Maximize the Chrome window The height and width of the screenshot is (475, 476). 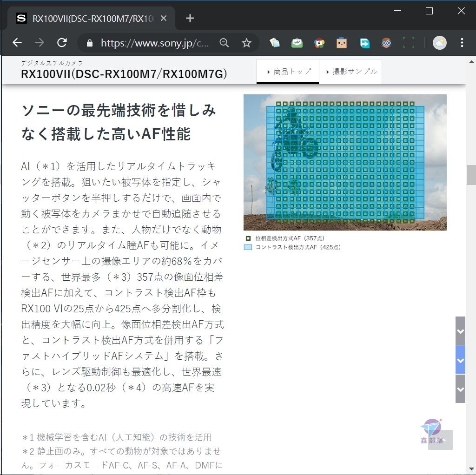(x=429, y=11)
